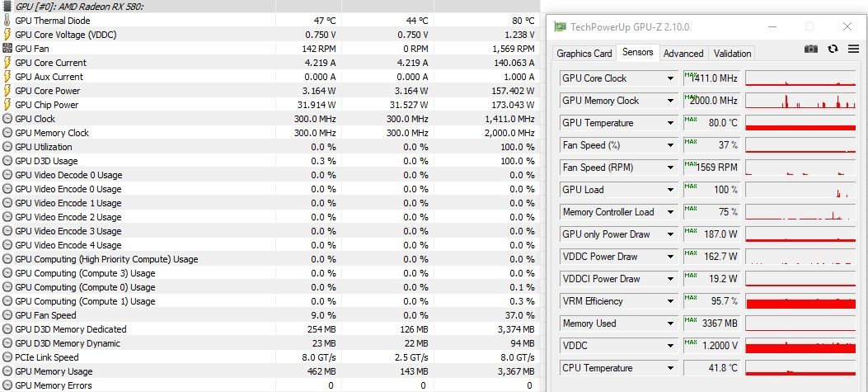Click the clock icon beside GPU Utilization
The width and height of the screenshot is (868, 392).
[x=7, y=147]
